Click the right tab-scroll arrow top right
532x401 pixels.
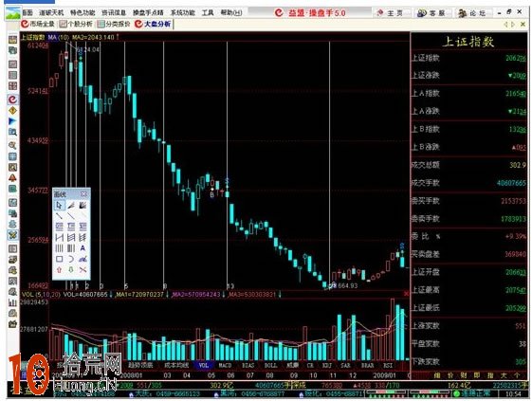pos(513,25)
